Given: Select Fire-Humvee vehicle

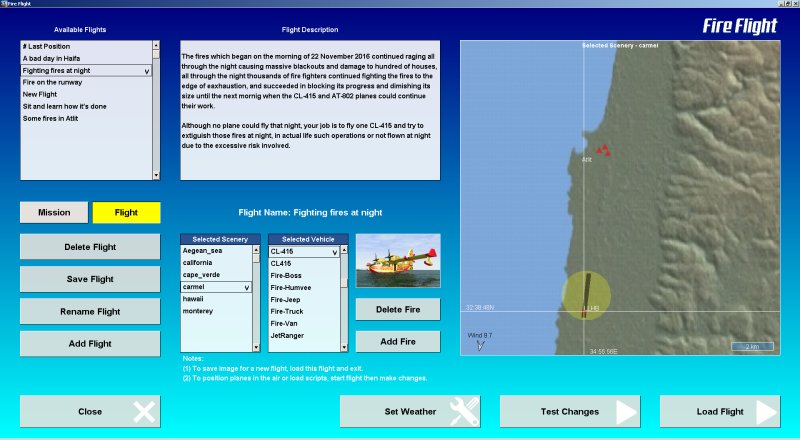Looking at the screenshot, I should point(304,287).
